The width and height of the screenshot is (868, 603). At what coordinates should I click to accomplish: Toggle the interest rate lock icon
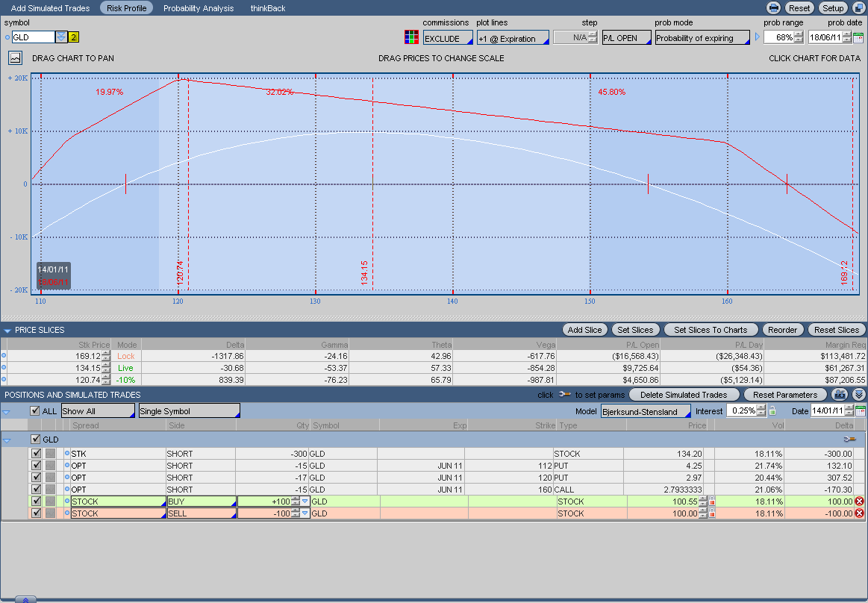coord(772,411)
